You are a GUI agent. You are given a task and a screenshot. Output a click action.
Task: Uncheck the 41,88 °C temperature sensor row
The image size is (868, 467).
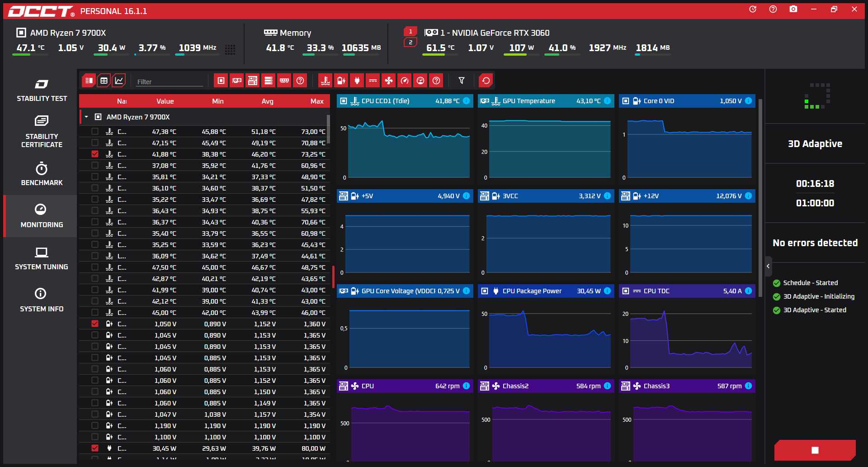click(x=95, y=154)
